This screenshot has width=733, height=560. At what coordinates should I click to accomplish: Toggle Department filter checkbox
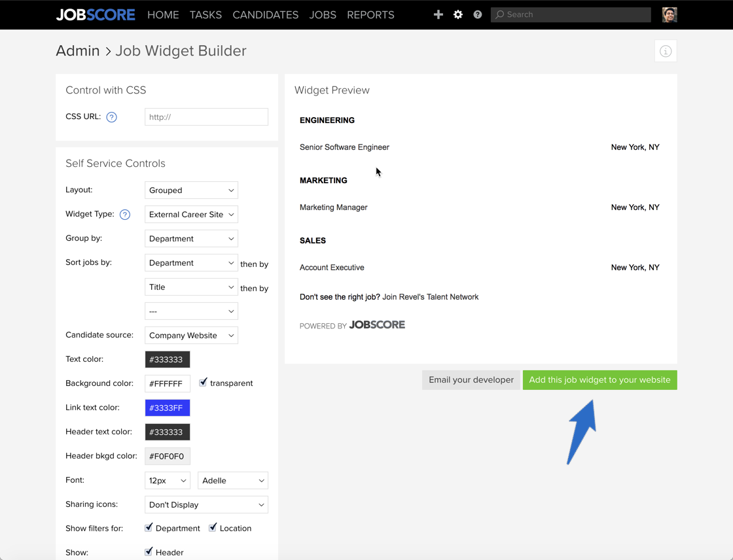tap(149, 527)
